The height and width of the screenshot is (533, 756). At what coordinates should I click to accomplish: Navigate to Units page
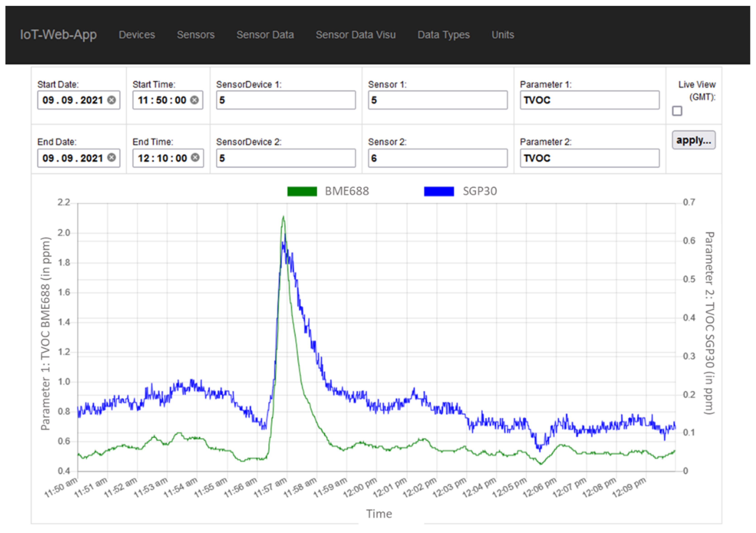click(503, 35)
